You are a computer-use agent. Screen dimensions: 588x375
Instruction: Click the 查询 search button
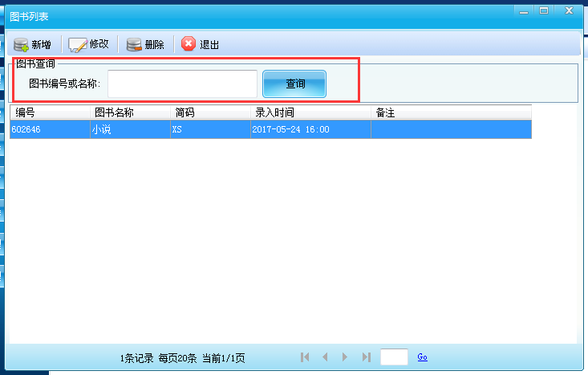pos(294,84)
